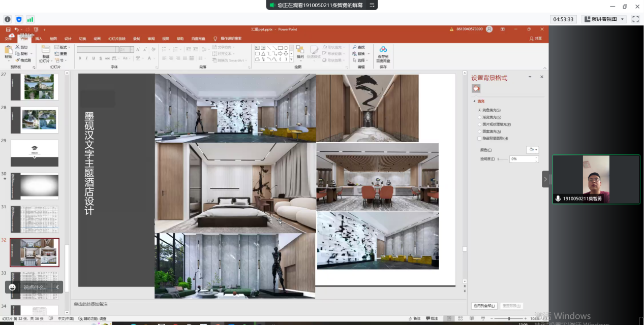Click the Paste (粘贴) clipboard icon
This screenshot has height=325, width=644.
point(8,50)
